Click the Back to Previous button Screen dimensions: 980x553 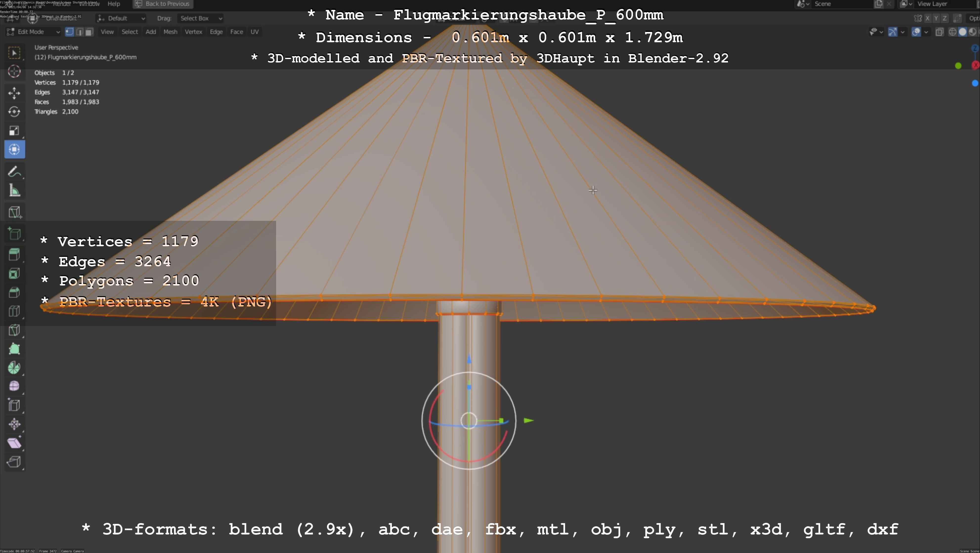click(163, 4)
